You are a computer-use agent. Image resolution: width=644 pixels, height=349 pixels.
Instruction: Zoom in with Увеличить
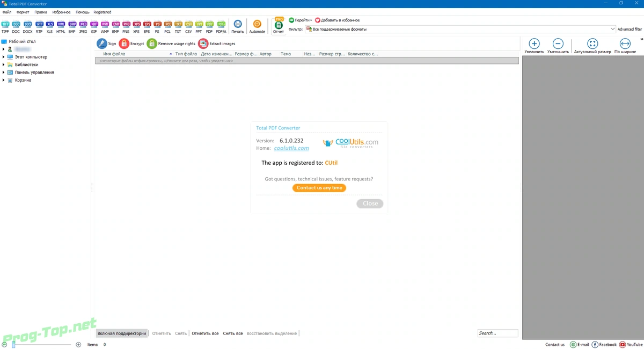535,46
